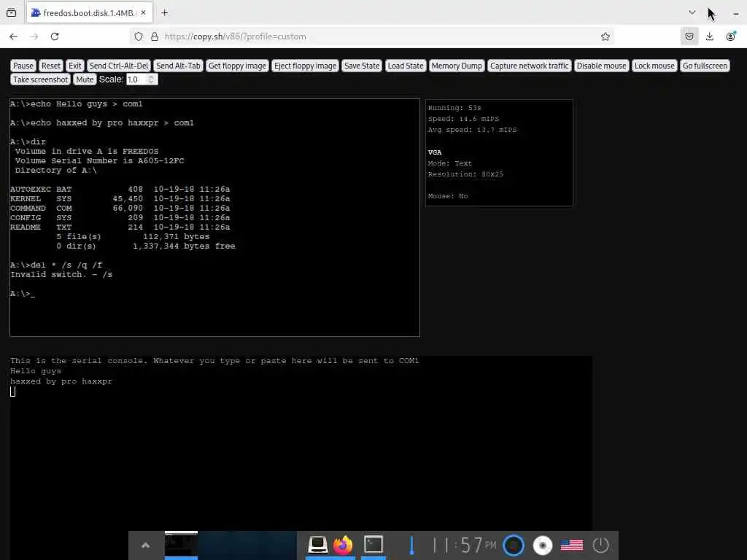The image size is (747, 560).
Task: Click Get floppy image
Action: coord(237,66)
